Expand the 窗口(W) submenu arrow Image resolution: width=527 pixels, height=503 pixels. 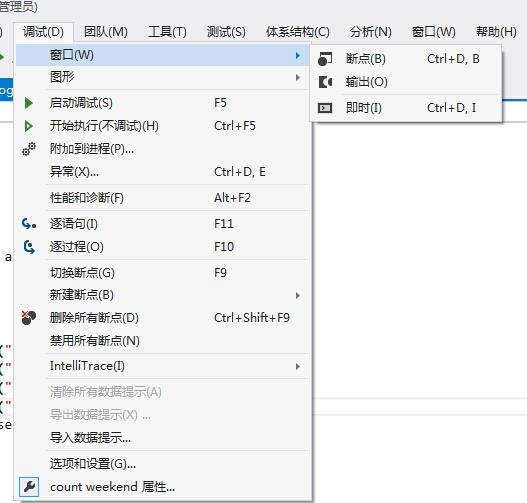(298, 55)
